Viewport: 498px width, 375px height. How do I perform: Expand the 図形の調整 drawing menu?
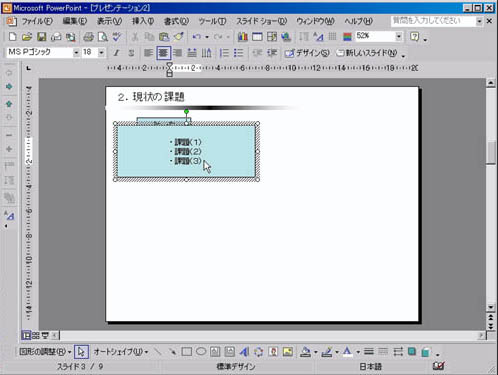coord(45,352)
